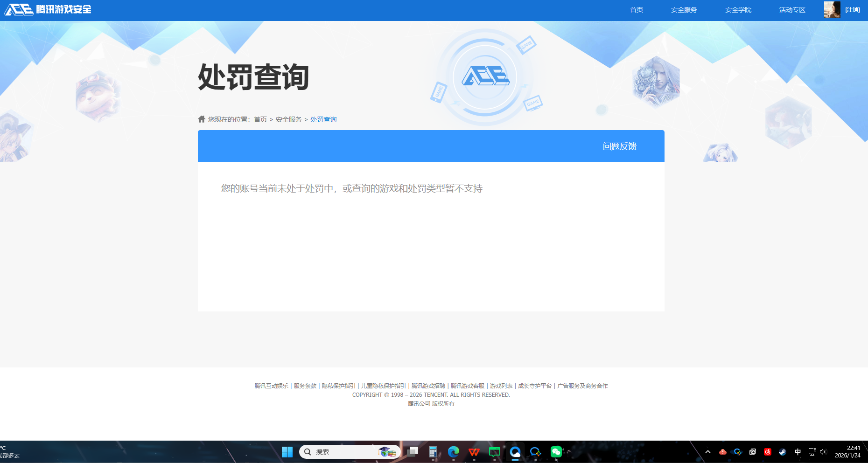This screenshot has width=868, height=463.
Task: Open the user avatar in the top navigation
Action: (x=832, y=9)
